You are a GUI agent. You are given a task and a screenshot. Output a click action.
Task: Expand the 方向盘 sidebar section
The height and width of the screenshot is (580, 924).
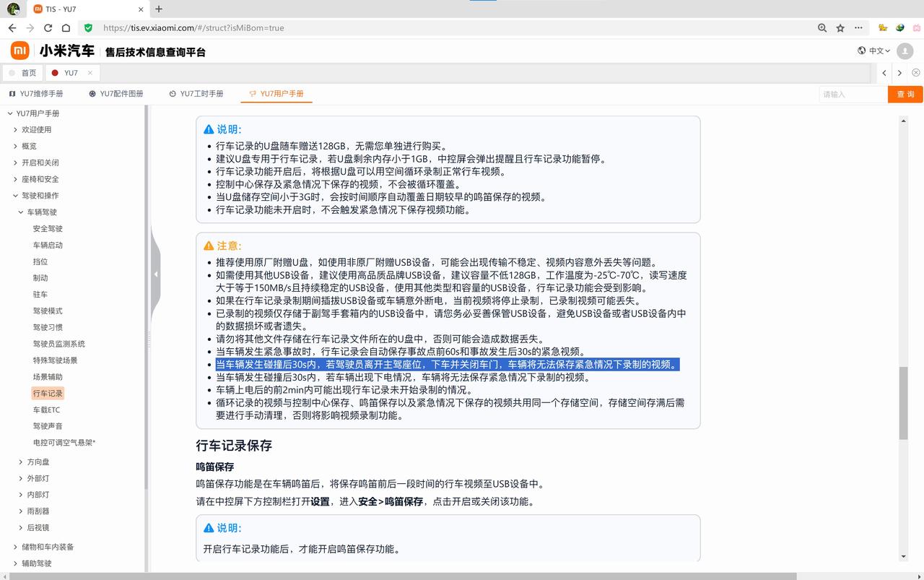19,461
